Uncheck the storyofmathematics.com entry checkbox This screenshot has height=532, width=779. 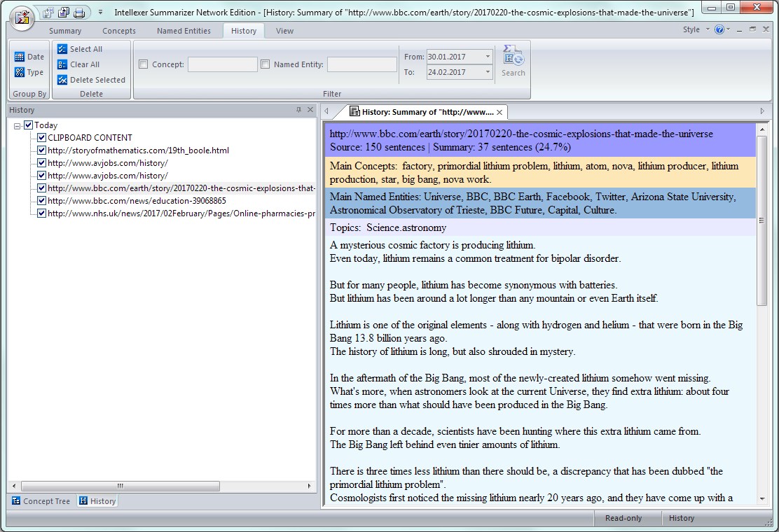42,150
